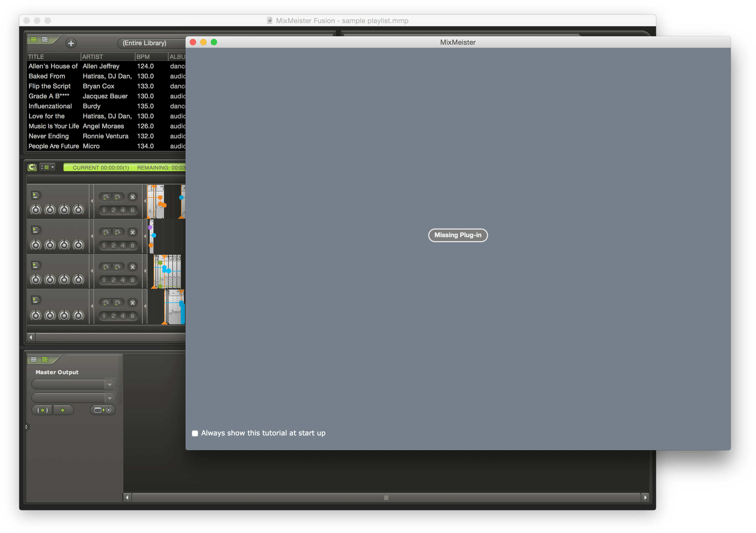Screen dimensions: 756x533
Task: Select the "Music Is Your Life" library row
Action: 106,126
